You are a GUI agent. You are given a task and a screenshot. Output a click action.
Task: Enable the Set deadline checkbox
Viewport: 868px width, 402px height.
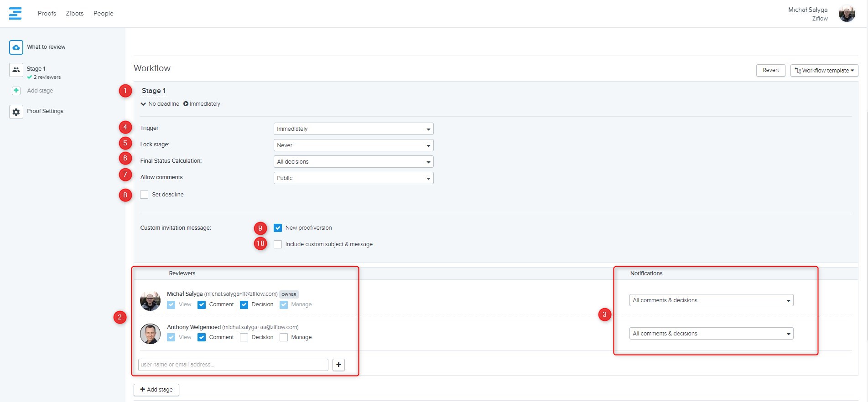(x=144, y=195)
